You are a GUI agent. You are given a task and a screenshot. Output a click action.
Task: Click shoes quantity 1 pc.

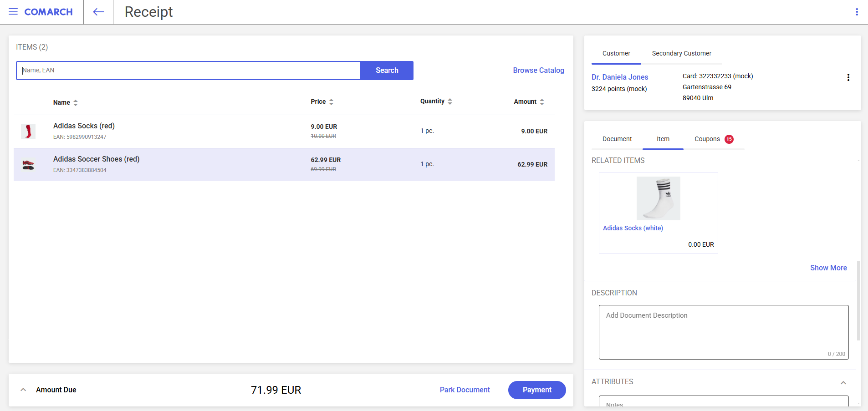(x=427, y=164)
